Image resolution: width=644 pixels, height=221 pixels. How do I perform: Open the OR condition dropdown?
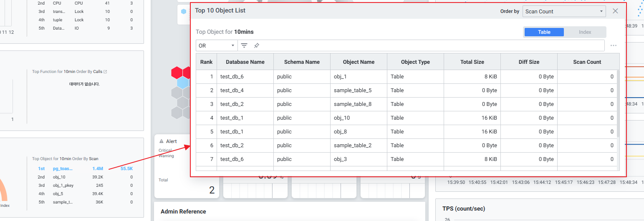click(216, 45)
